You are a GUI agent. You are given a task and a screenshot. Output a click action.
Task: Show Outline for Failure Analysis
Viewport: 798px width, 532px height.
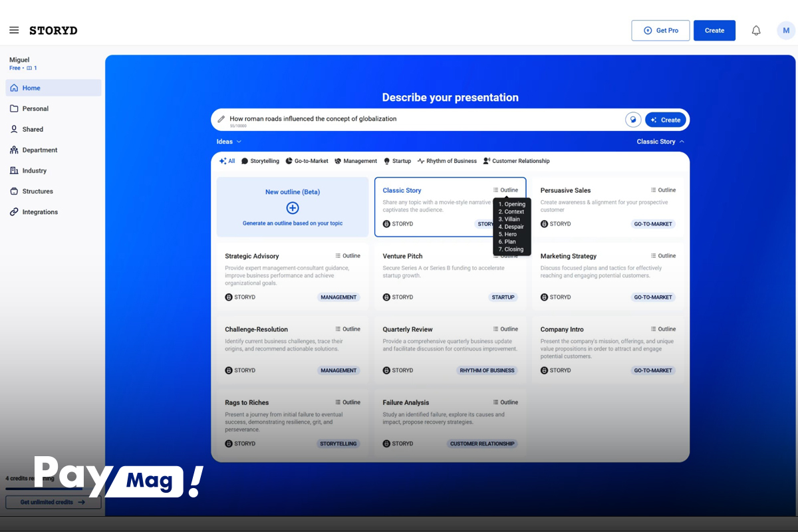(x=505, y=402)
